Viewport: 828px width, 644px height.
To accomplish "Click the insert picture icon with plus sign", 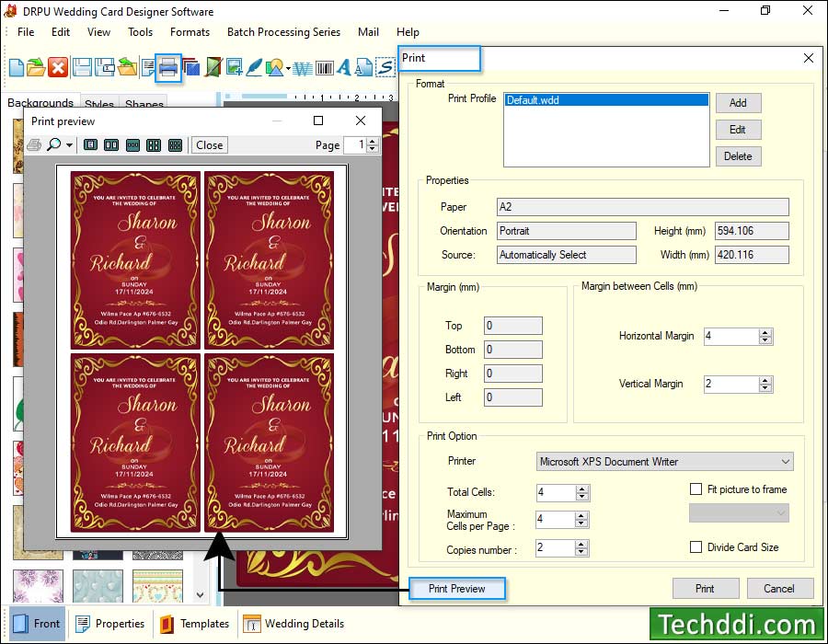I will coord(234,67).
